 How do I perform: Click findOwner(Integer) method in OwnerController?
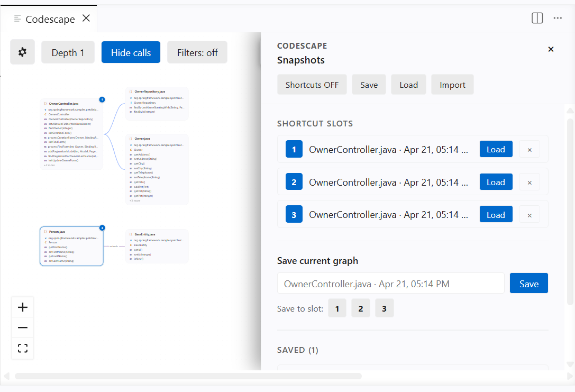pos(60,129)
